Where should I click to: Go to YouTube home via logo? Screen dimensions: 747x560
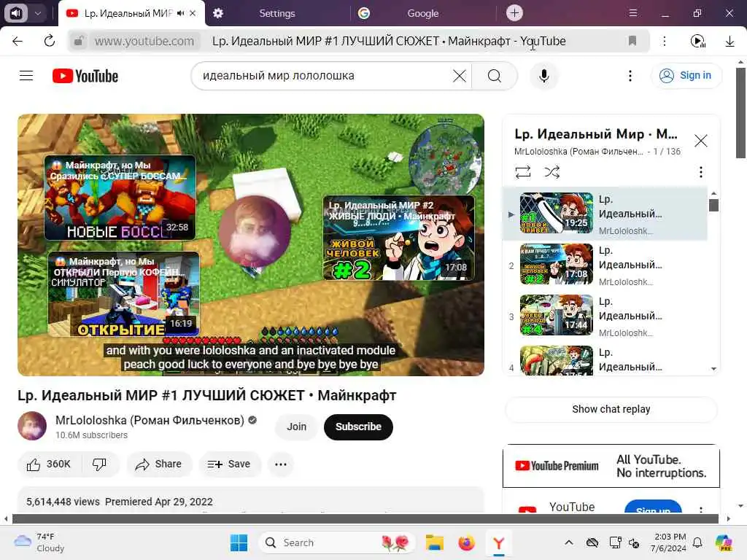85,76
